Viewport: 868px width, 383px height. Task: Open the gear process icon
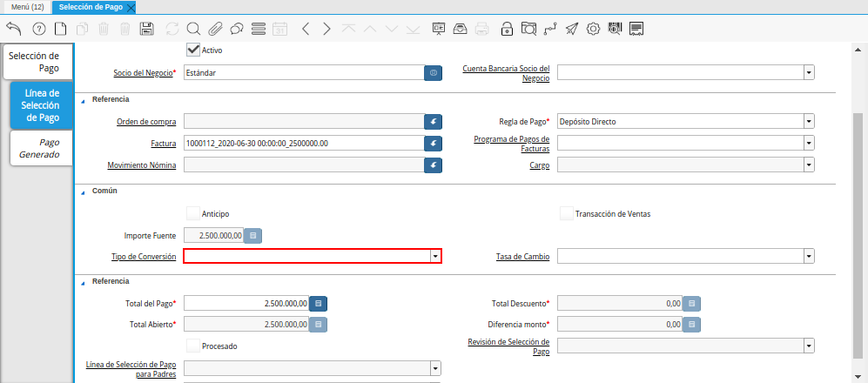(593, 29)
